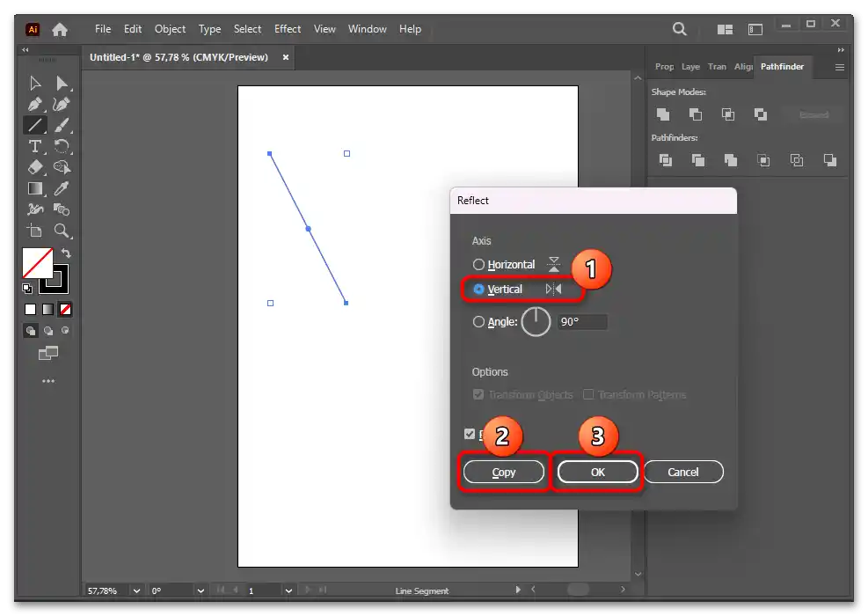Open the search icon in top bar
The image size is (868, 616).
[679, 29]
